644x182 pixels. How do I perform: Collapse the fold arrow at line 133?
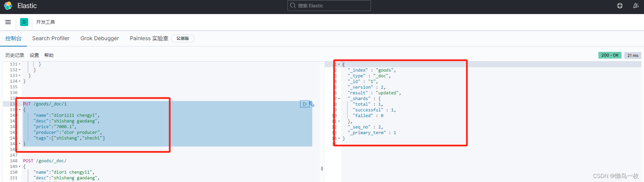19,76
